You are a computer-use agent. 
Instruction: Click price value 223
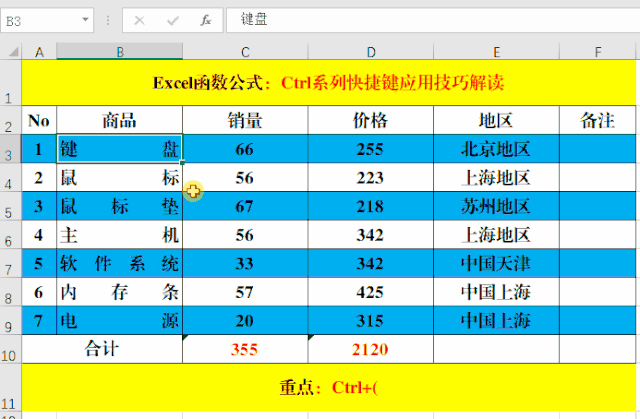[371, 177]
